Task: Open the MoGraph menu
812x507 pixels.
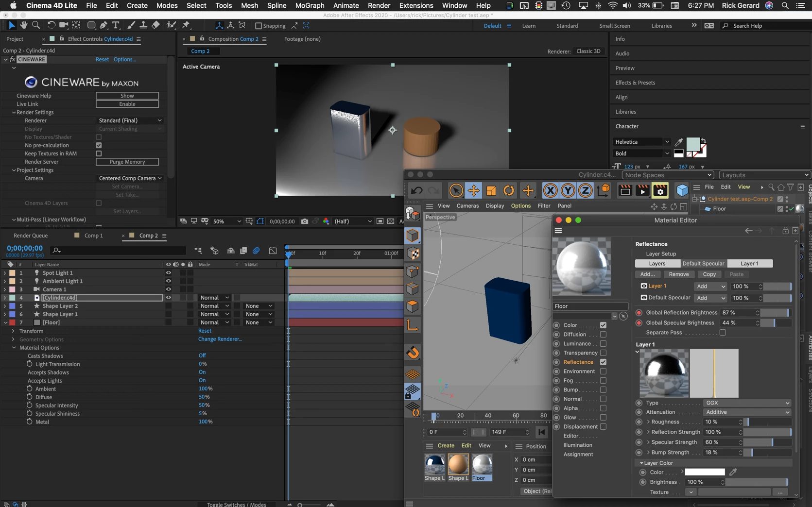Action: pyautogui.click(x=310, y=5)
